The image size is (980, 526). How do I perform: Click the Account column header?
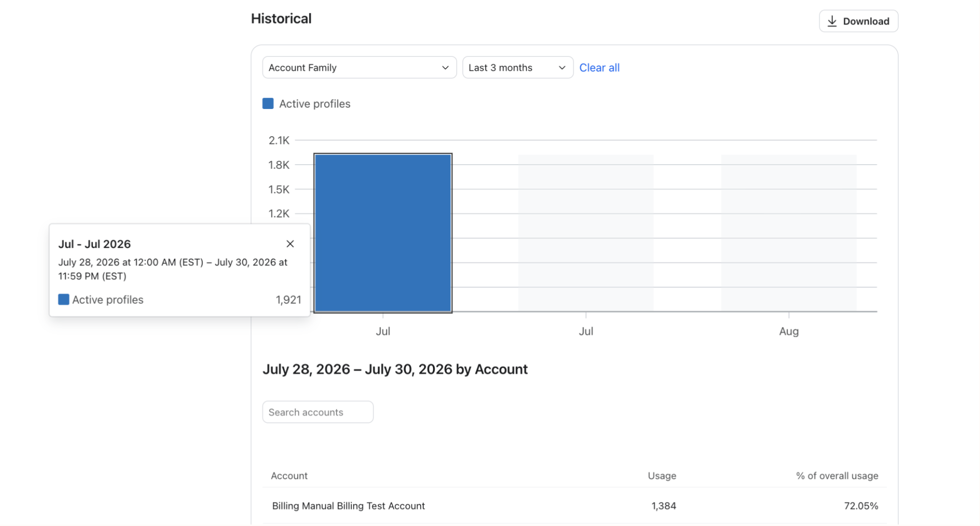289,476
